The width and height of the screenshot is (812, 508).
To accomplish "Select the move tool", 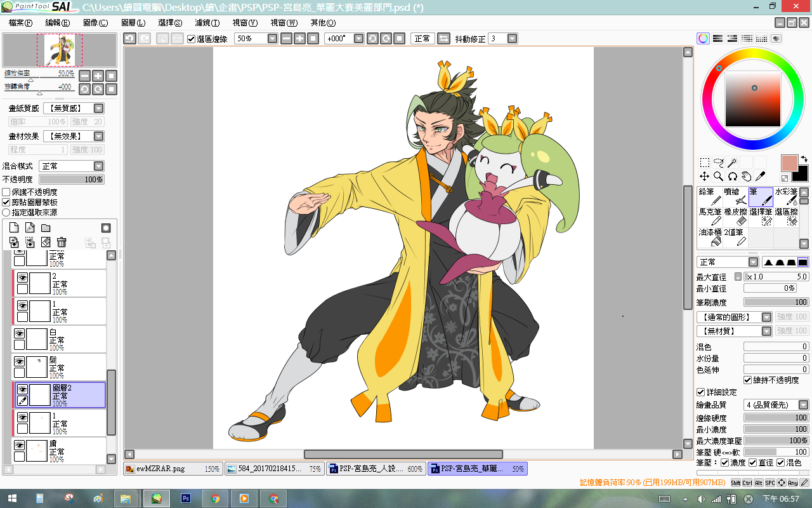I will coord(704,177).
